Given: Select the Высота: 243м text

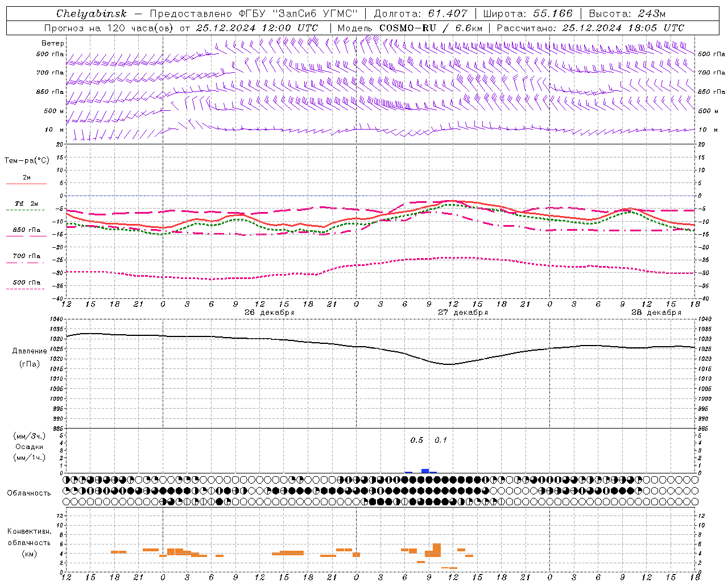Looking at the screenshot, I should (627, 14).
